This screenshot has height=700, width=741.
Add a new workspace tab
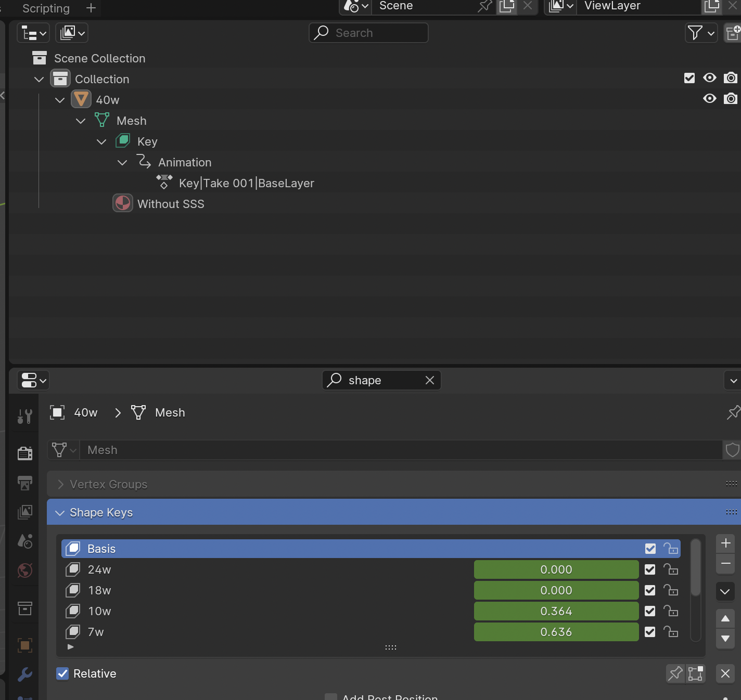click(x=91, y=8)
